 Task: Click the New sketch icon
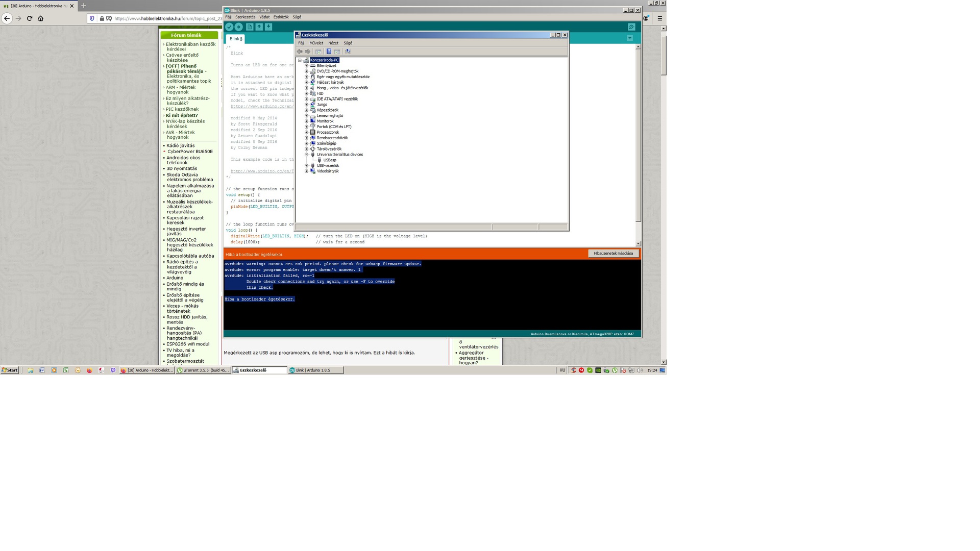point(250,27)
